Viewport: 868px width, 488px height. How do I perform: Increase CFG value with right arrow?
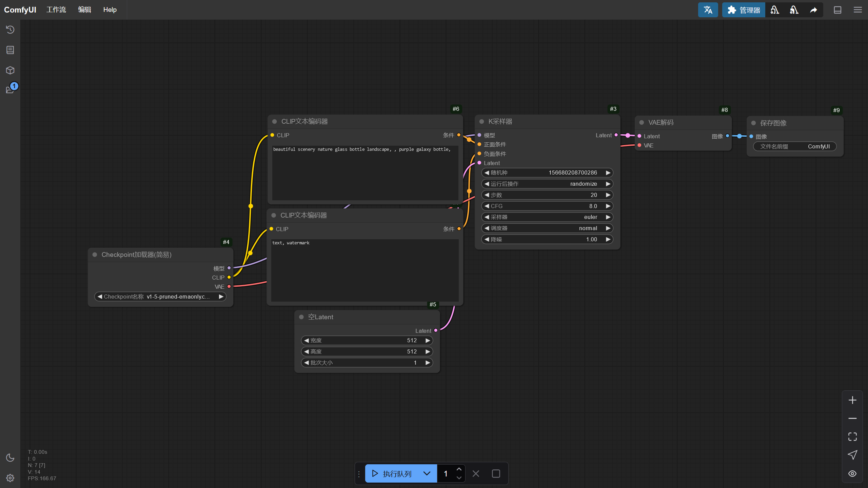click(608, 206)
